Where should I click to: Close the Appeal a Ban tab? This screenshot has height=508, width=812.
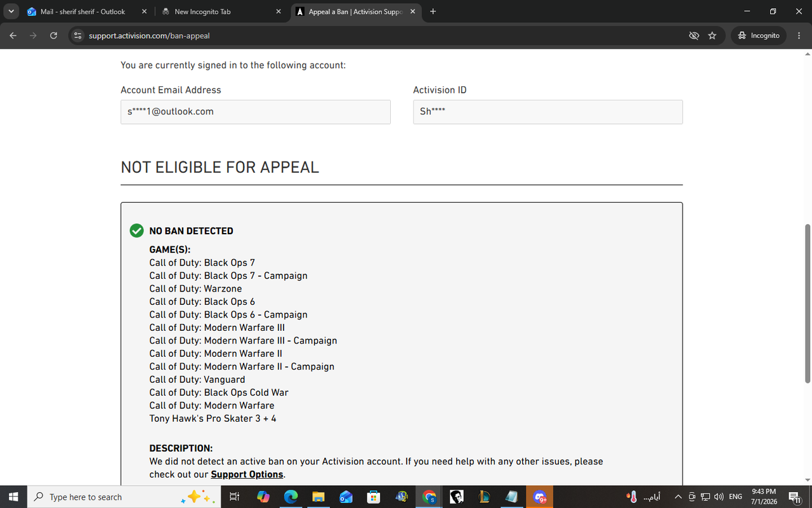(413, 11)
